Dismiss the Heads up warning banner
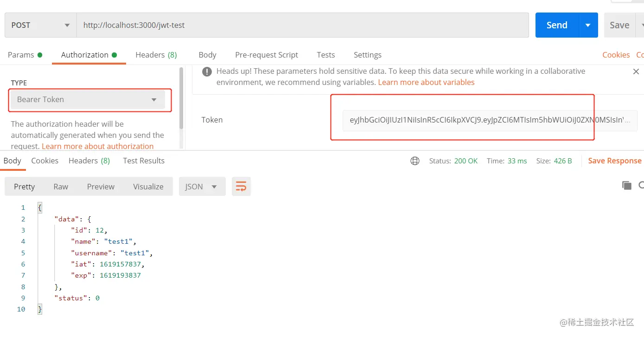This screenshot has height=337, width=644. (x=636, y=71)
